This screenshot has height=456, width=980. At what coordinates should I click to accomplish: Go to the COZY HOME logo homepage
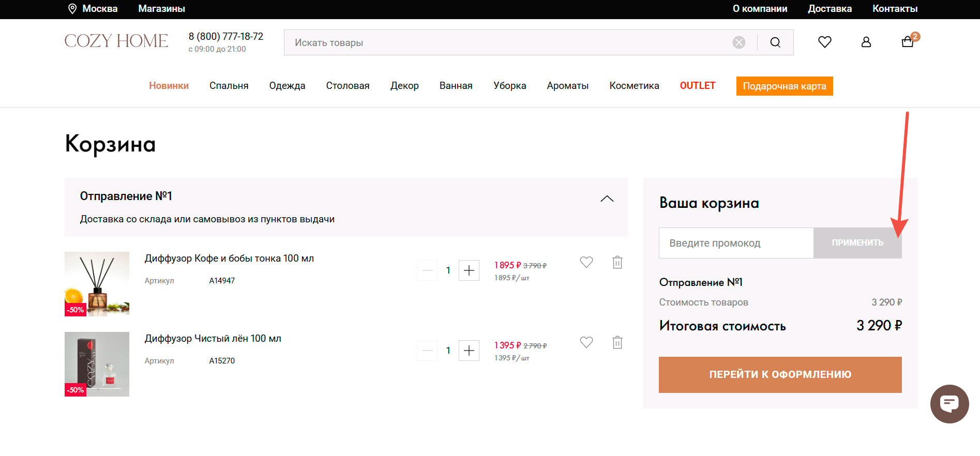click(x=116, y=41)
